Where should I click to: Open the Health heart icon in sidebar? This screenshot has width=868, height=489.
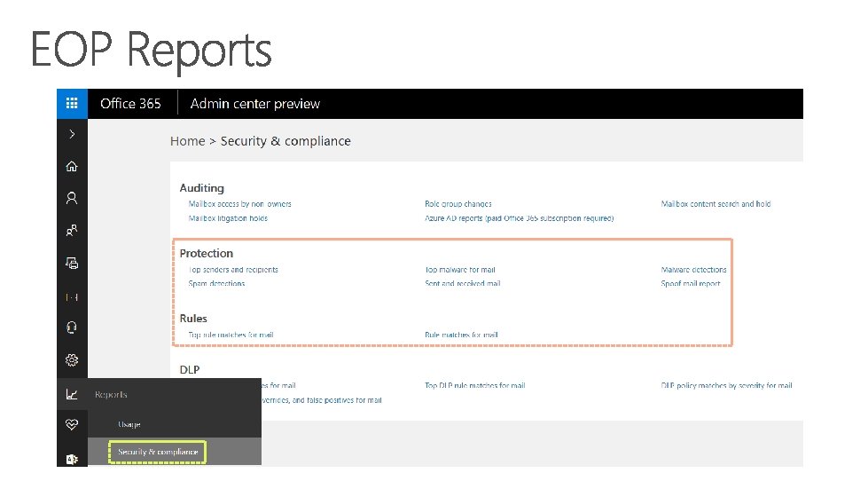72,425
